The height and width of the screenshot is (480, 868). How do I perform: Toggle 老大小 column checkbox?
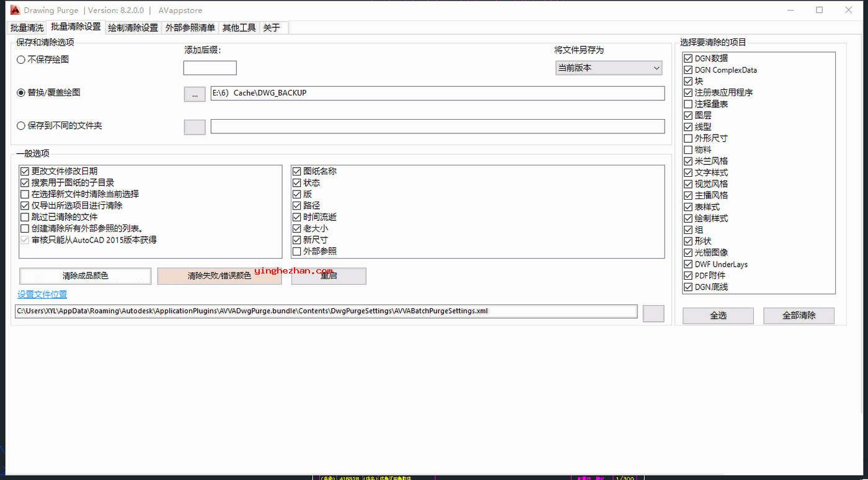click(297, 228)
